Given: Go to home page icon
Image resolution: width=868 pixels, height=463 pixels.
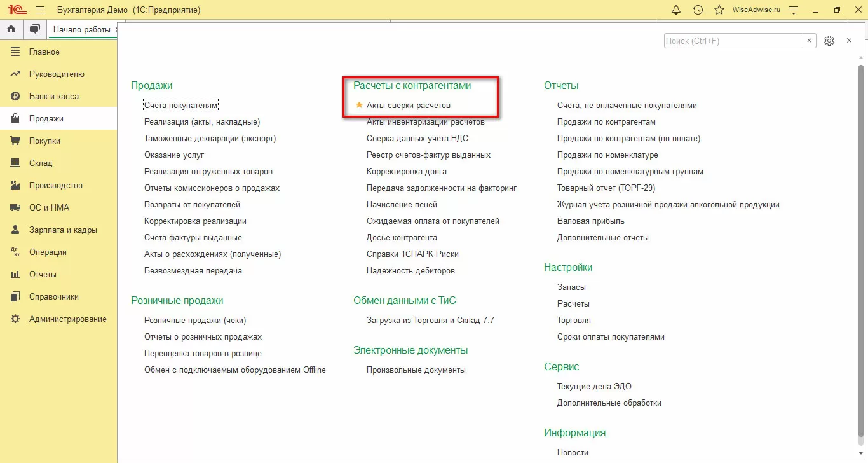Looking at the screenshot, I should point(11,29).
